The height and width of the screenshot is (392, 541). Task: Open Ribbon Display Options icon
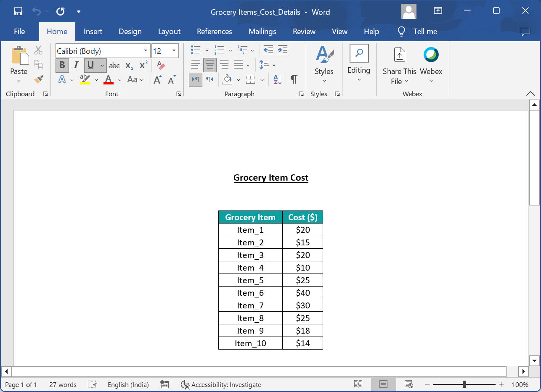tap(438, 11)
